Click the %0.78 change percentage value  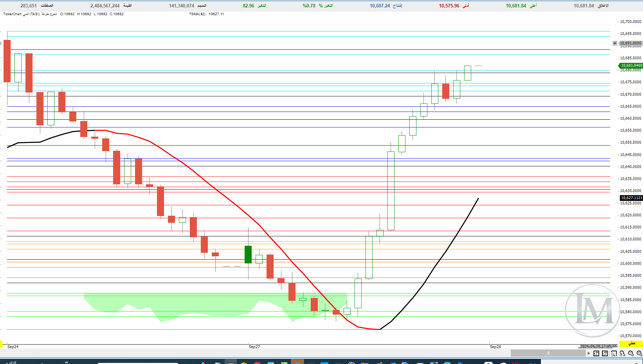(x=309, y=6)
